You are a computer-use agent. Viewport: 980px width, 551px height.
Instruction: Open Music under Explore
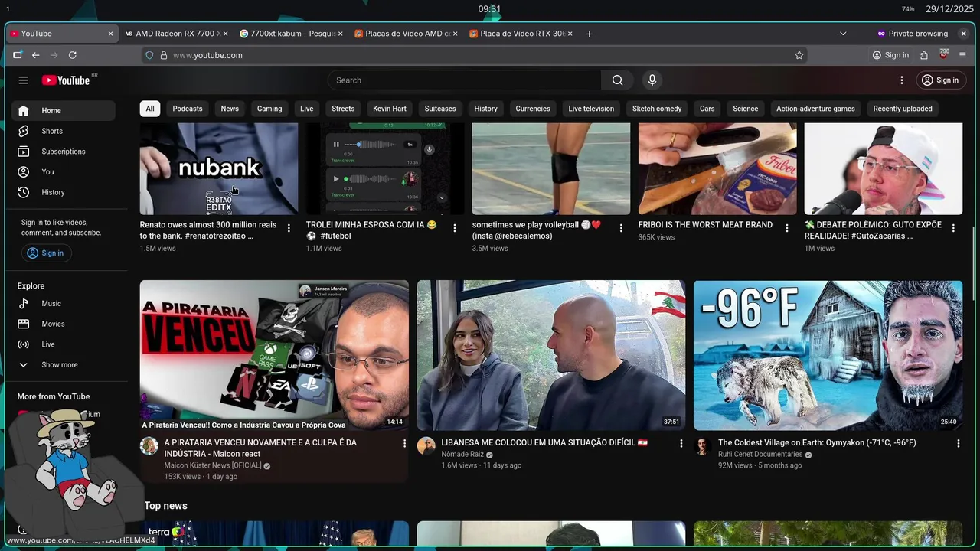[63, 304]
